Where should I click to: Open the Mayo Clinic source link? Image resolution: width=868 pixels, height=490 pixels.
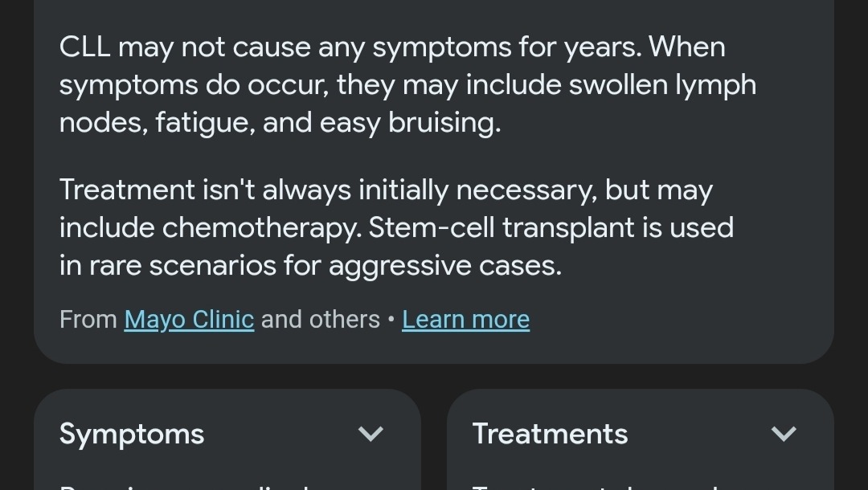tap(189, 320)
